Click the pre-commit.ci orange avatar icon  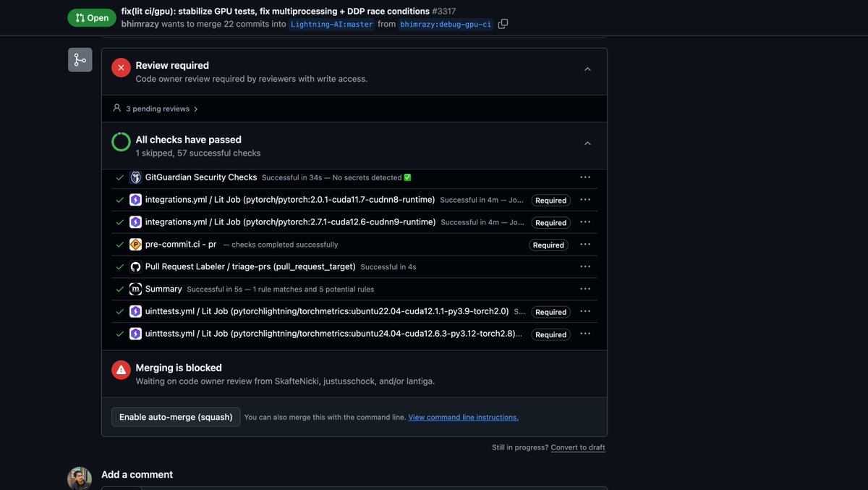135,245
